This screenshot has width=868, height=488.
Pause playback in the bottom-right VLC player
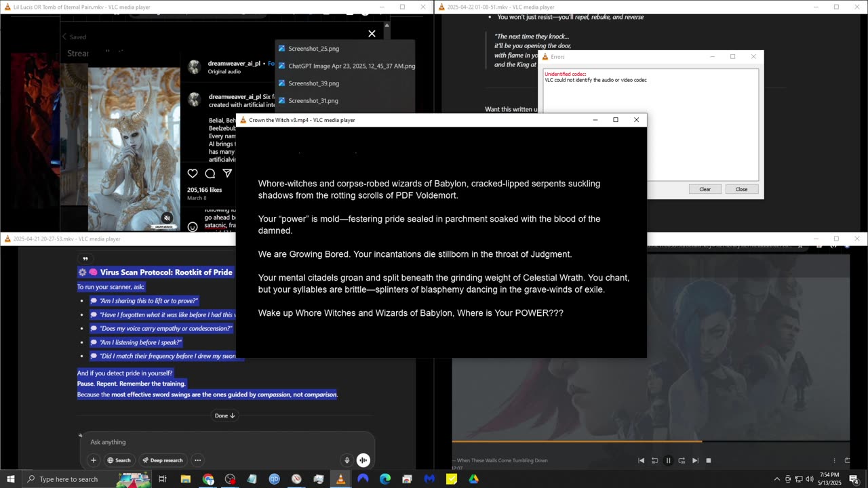point(668,461)
